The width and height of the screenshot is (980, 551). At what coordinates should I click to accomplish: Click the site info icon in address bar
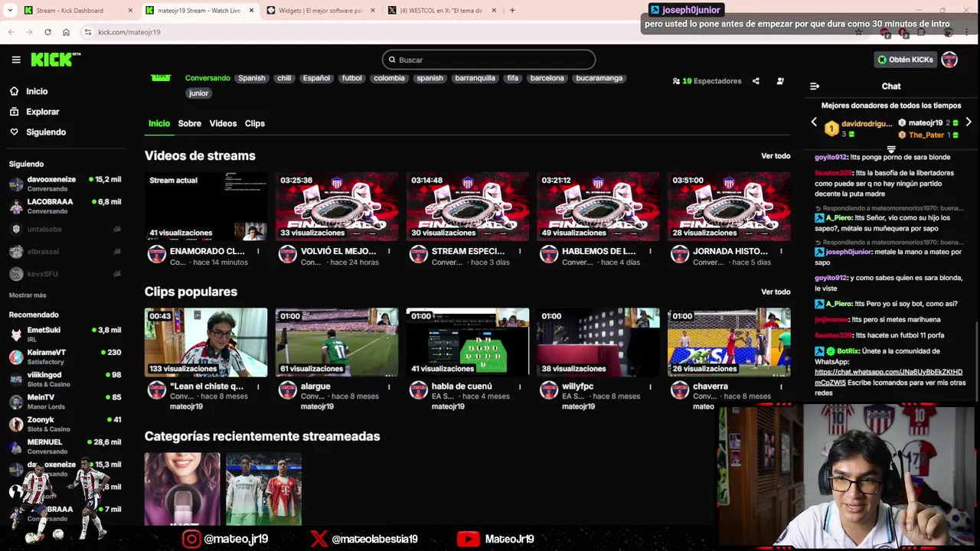pos(88,32)
